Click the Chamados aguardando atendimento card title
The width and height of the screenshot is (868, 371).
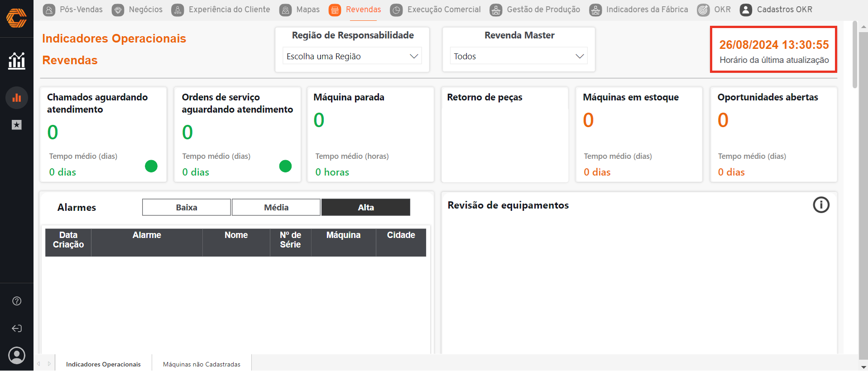click(97, 103)
